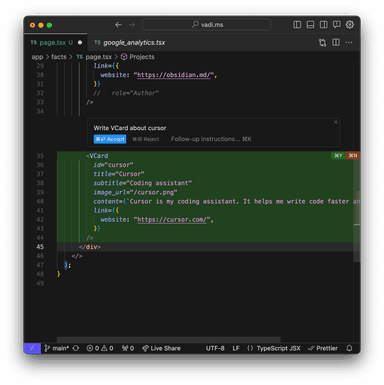
Task: Click the vertical scrollbar thumb
Action: coord(357,207)
